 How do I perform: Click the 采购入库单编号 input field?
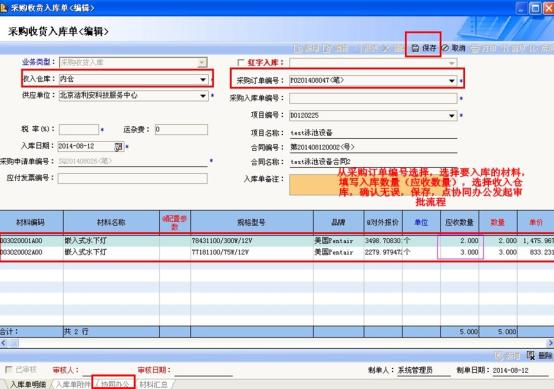click(373, 98)
